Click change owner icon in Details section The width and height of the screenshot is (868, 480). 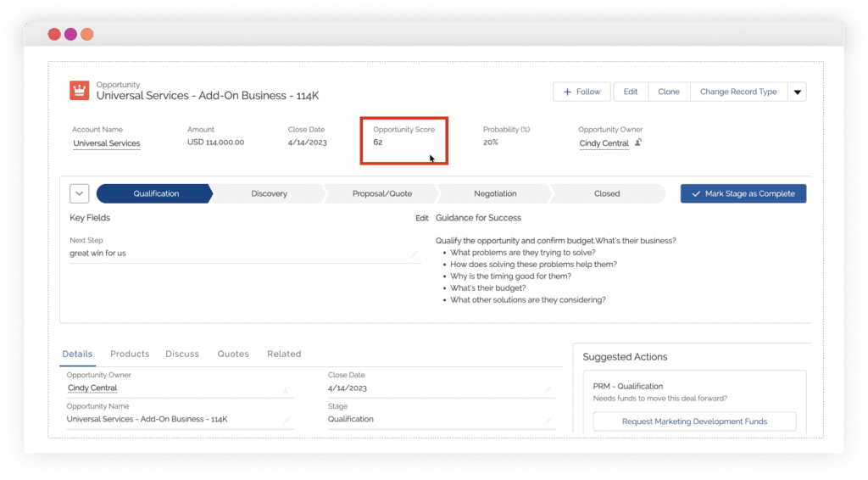pyautogui.click(x=287, y=389)
